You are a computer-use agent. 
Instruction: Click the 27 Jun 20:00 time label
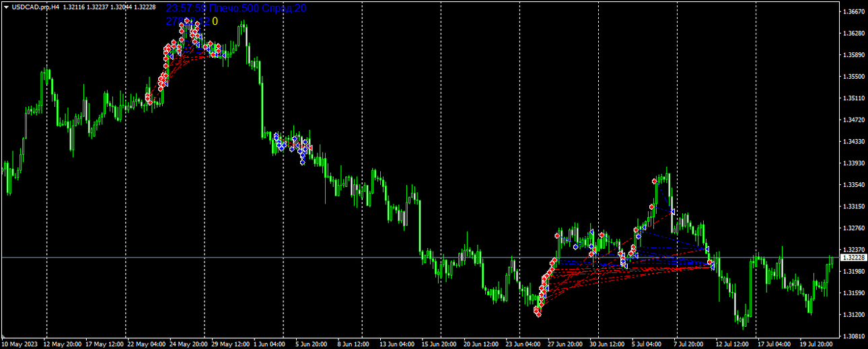[x=565, y=344]
